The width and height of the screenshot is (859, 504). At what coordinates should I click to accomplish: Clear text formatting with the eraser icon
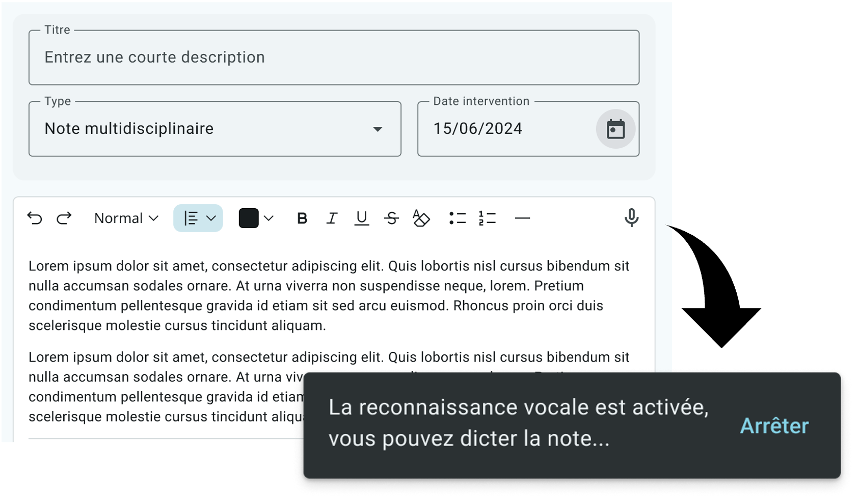[x=421, y=218]
